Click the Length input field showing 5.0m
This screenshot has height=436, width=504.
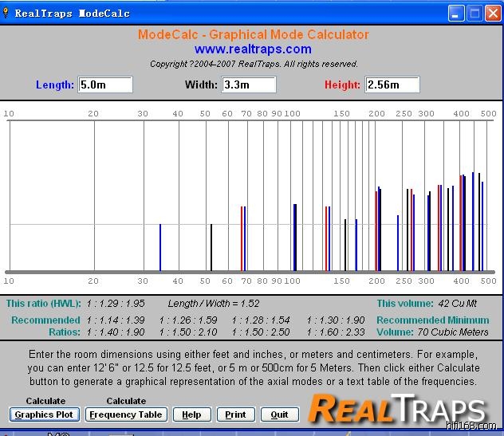tap(105, 84)
